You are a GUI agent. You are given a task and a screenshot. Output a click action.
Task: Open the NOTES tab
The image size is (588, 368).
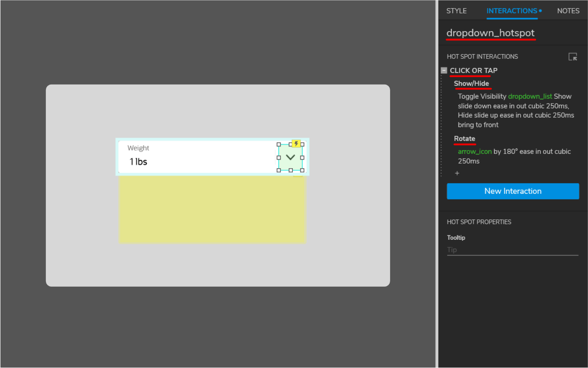point(568,11)
